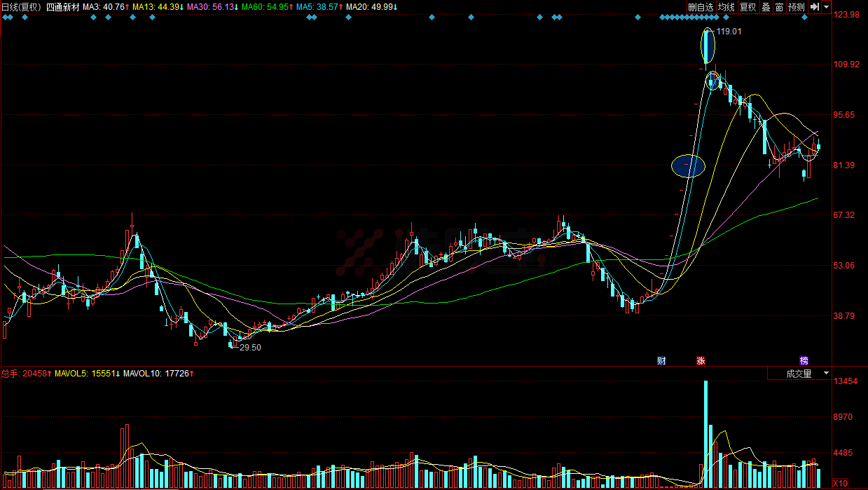Screen dimensions: 868x490
Task: Click the first blue diamond event marker
Action: point(6,18)
